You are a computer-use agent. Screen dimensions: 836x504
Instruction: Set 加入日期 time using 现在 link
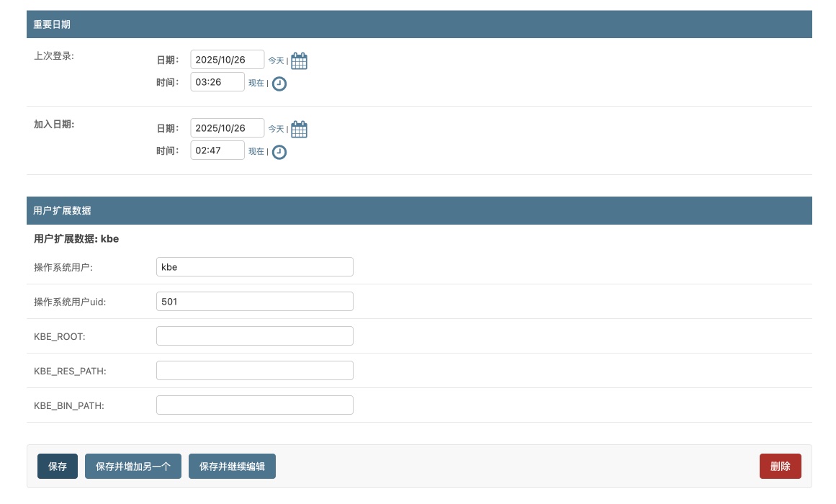[x=256, y=152]
